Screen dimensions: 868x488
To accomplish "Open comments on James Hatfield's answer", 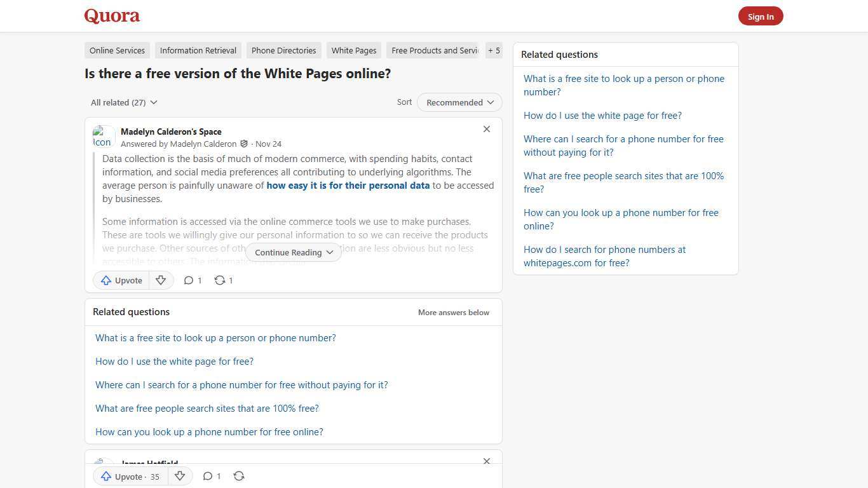I will [211, 476].
